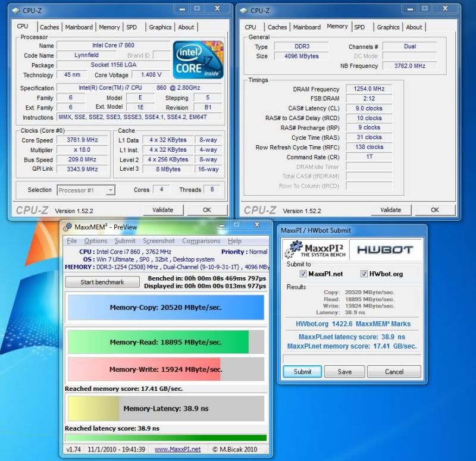Click Validate in the right CPU-Z window
Image resolution: width=476 pixels, height=461 pixels.
[x=391, y=210]
